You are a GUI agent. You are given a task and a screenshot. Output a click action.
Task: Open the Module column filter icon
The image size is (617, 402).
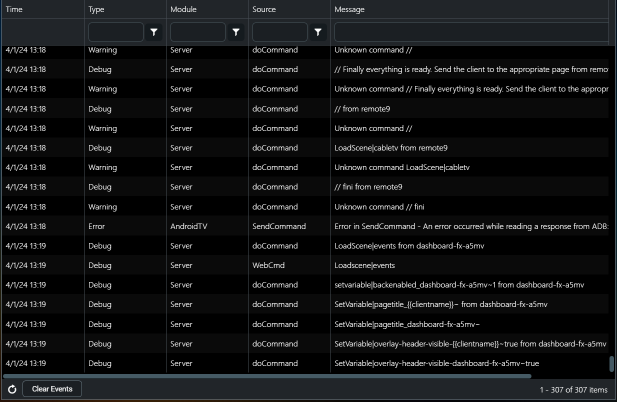tap(236, 32)
